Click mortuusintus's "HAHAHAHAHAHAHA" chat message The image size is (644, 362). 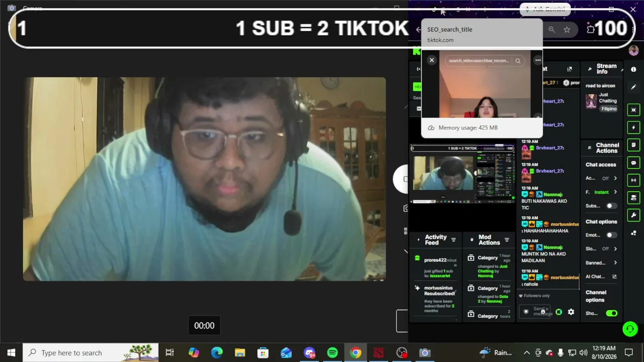(550, 224)
